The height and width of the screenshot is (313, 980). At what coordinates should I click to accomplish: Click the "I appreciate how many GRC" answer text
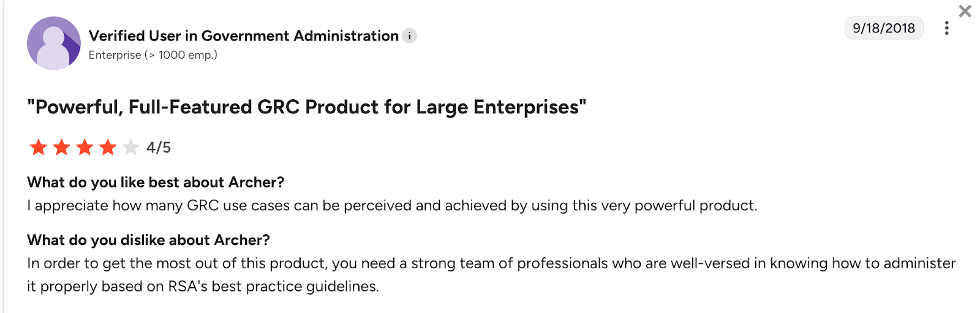pos(392,206)
